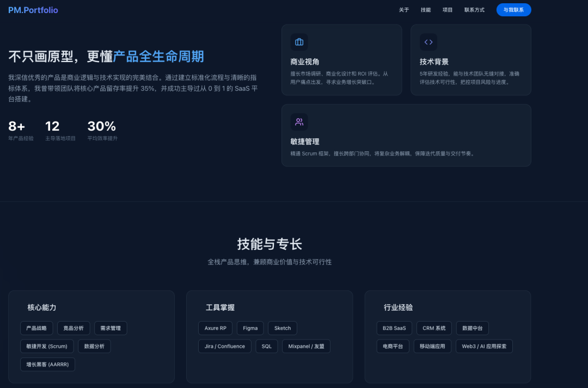Select the Web3 / AI 应用探索 tag
The height and width of the screenshot is (388, 588).
(484, 346)
